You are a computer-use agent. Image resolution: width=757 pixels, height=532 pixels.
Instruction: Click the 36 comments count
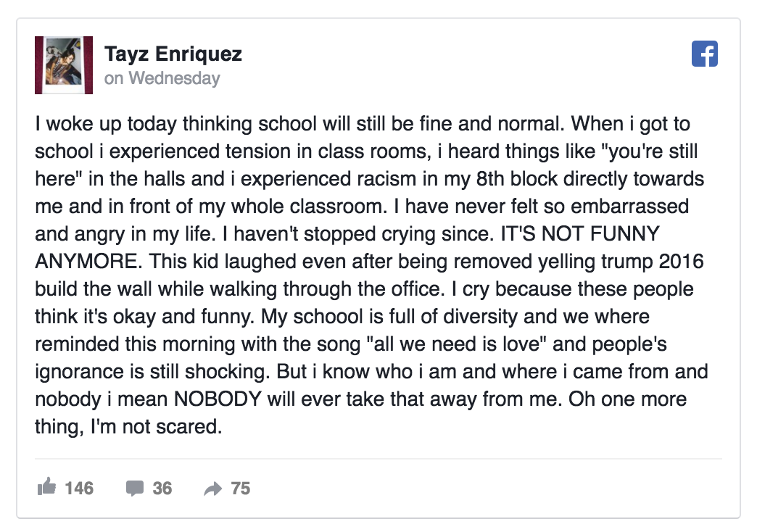(x=162, y=489)
